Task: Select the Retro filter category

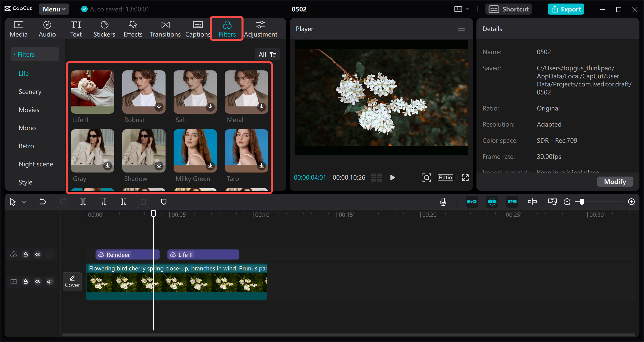Action: coord(26,146)
